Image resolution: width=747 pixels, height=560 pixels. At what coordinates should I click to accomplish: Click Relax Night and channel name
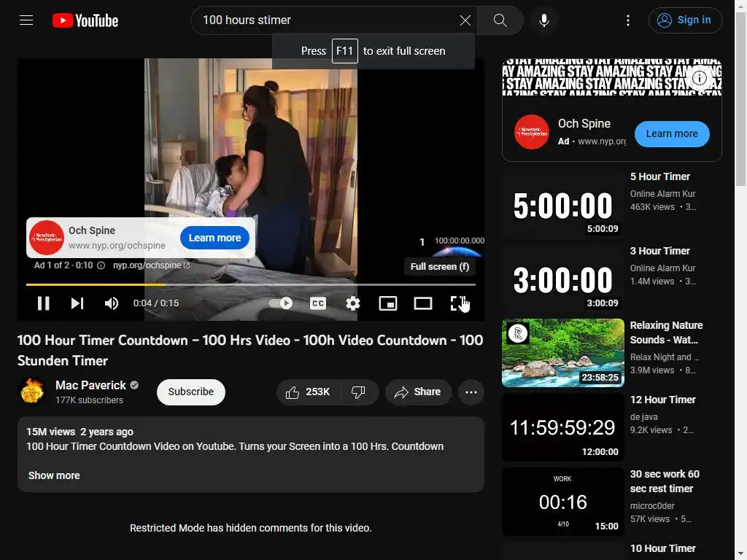(x=665, y=357)
